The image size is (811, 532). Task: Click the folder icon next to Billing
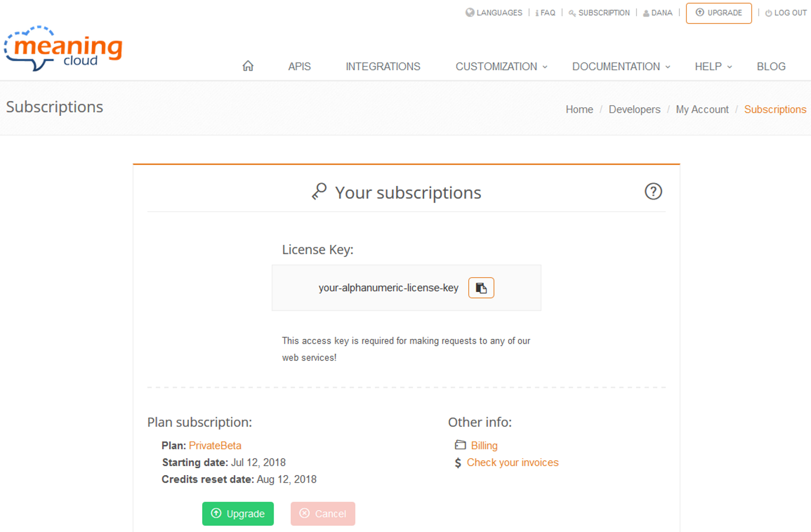click(x=460, y=445)
